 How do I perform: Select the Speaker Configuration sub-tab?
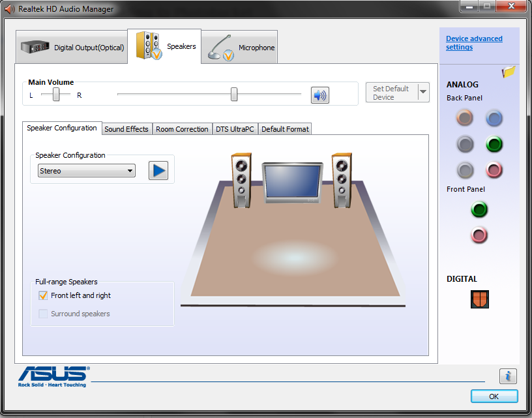(62, 128)
